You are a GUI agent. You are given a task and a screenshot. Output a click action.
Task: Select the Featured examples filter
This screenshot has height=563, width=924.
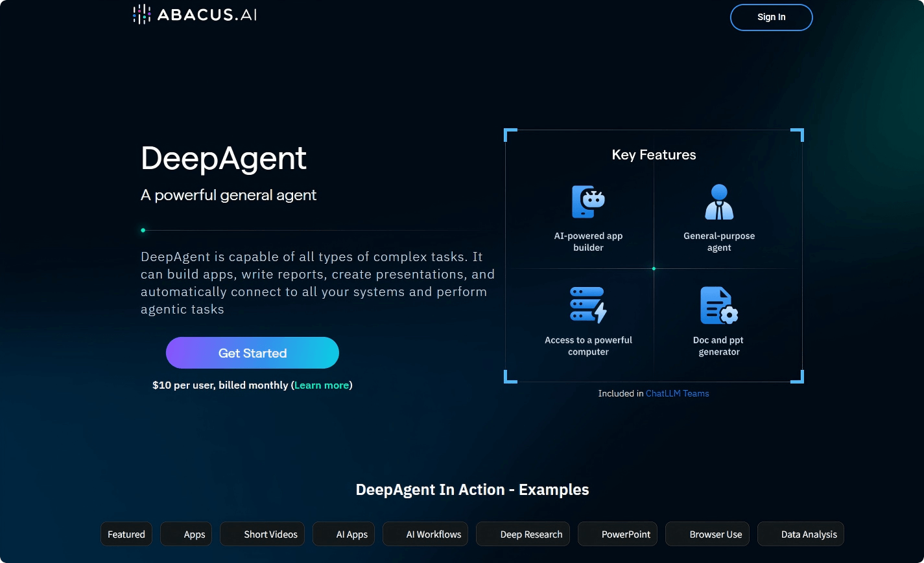[126, 534]
